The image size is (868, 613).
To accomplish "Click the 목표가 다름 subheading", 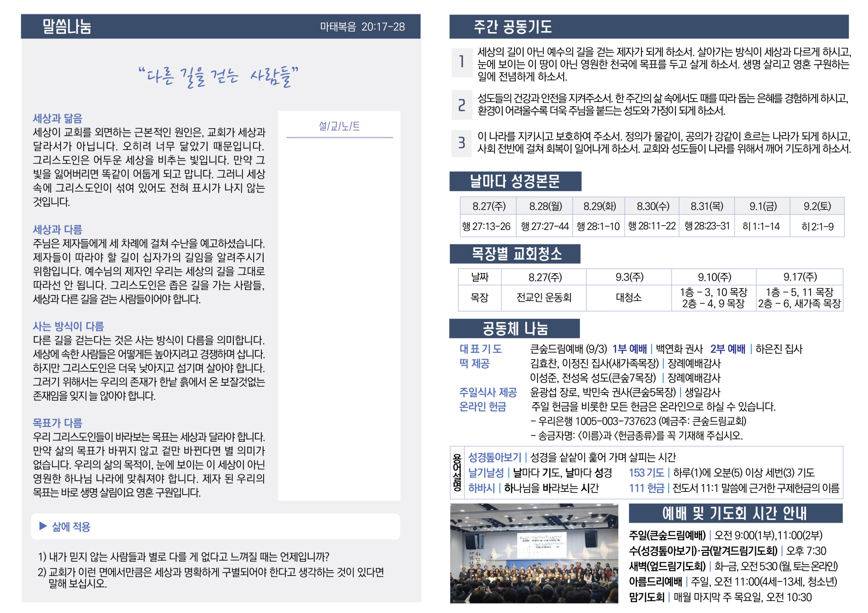I will tap(58, 423).
